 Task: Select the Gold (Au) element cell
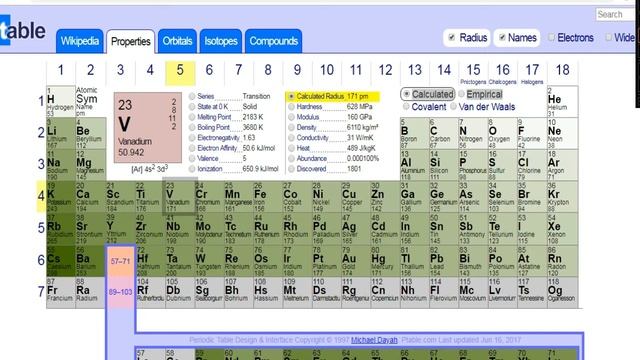pyautogui.click(x=356, y=261)
